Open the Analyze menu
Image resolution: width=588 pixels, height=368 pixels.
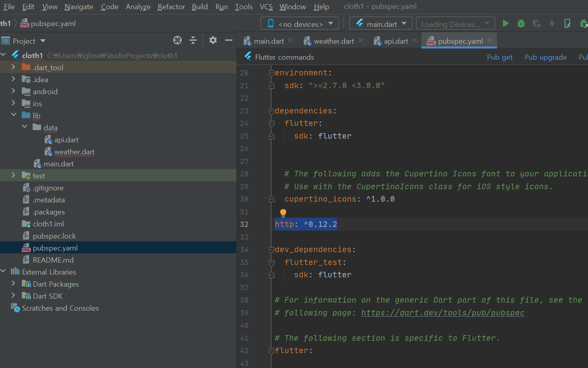[138, 7]
